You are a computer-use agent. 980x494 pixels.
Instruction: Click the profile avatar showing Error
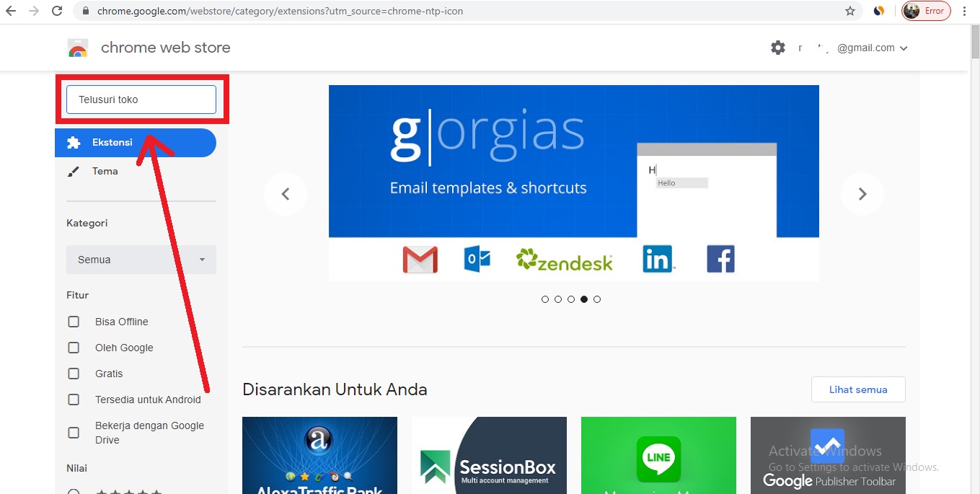point(926,11)
